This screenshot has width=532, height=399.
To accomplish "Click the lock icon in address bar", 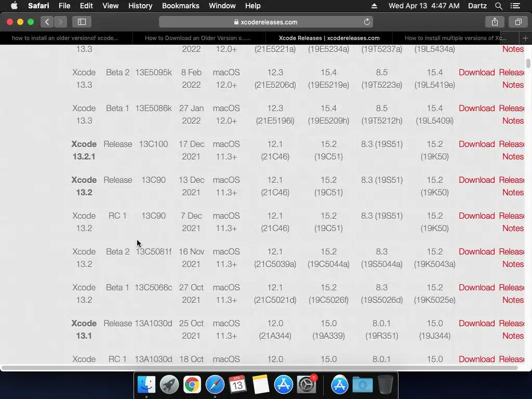I will (x=236, y=22).
